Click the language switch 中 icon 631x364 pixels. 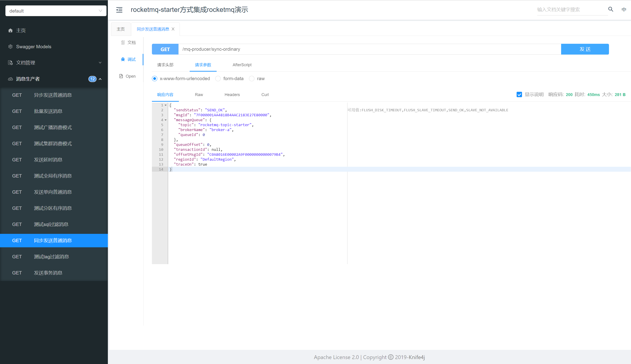[624, 9]
